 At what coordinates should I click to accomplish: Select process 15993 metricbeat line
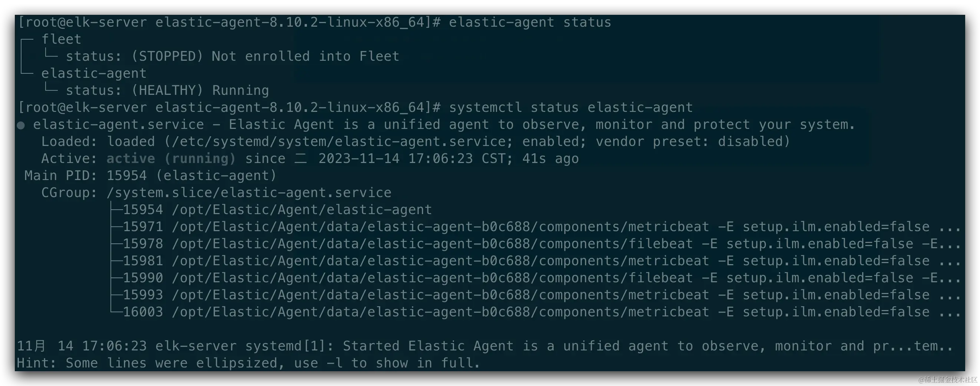coord(535,295)
